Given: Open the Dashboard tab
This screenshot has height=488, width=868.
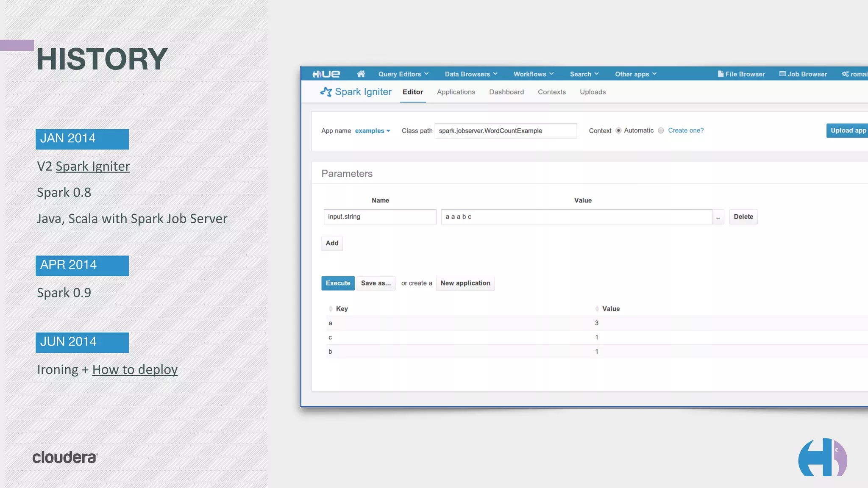Looking at the screenshot, I should pos(506,92).
